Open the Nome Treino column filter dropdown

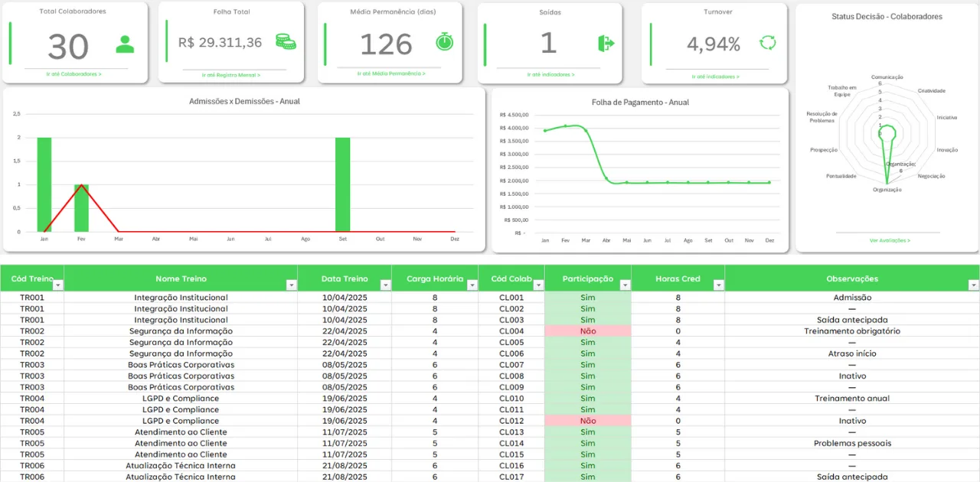tap(291, 285)
